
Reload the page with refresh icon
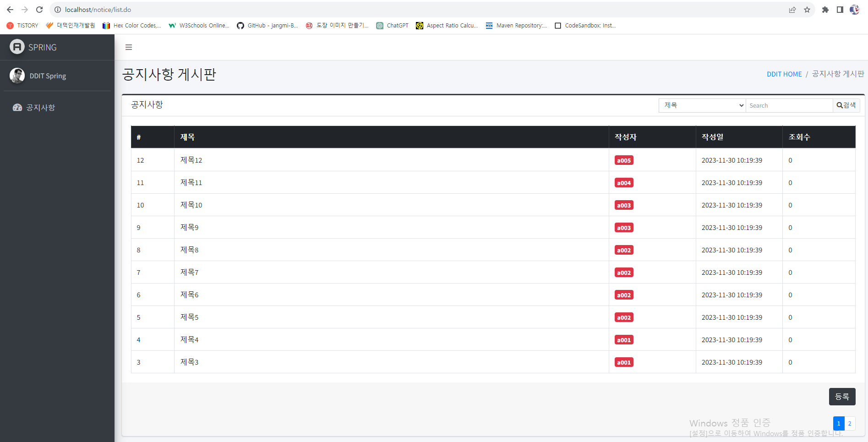[x=39, y=10]
